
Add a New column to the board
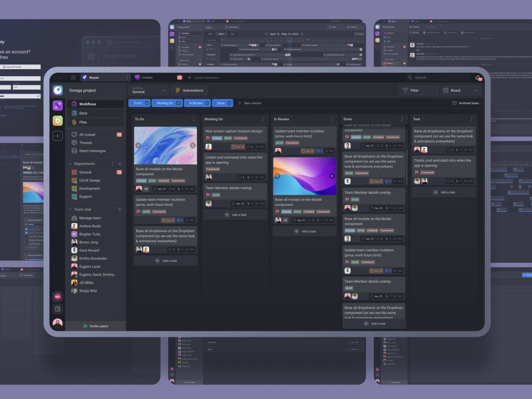(x=250, y=103)
